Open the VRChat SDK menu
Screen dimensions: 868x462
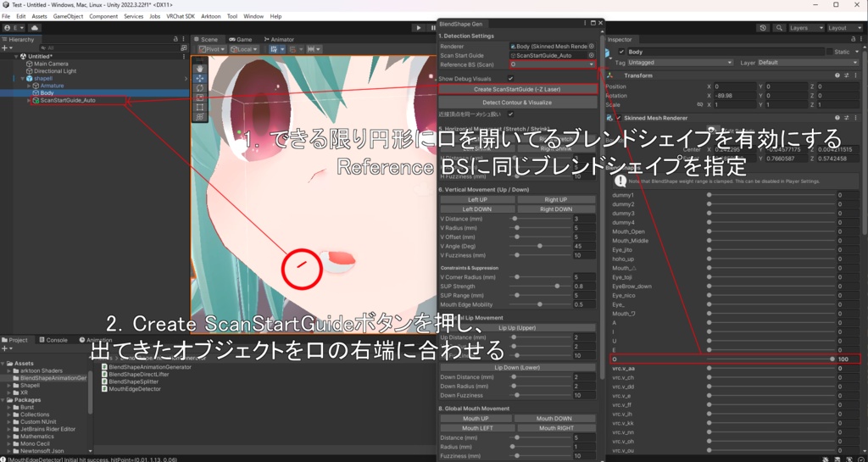click(181, 17)
